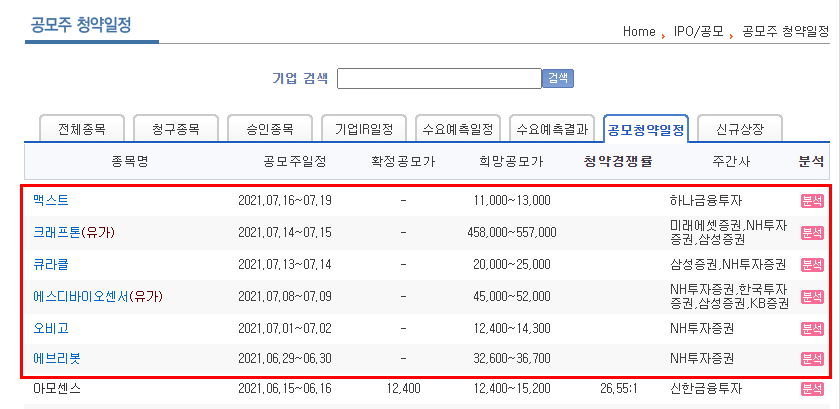840x409 pixels.
Task: Click price range 32,600~36,700
Action: click(512, 359)
